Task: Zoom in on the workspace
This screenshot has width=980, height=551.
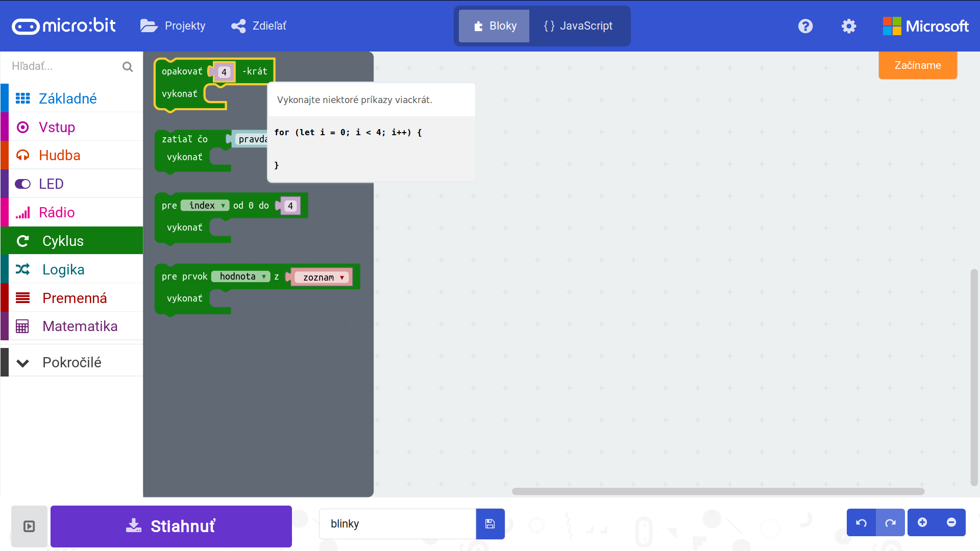Action: [922, 522]
